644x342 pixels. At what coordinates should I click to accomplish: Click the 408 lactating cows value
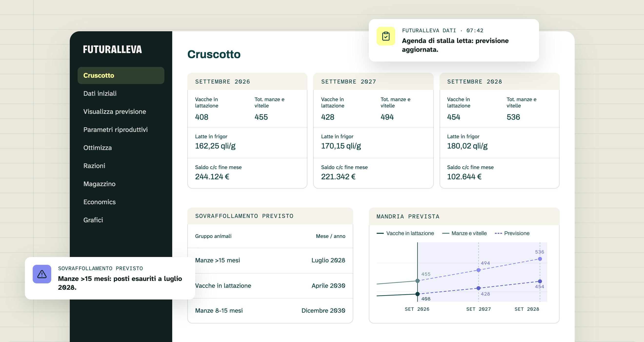[201, 117]
